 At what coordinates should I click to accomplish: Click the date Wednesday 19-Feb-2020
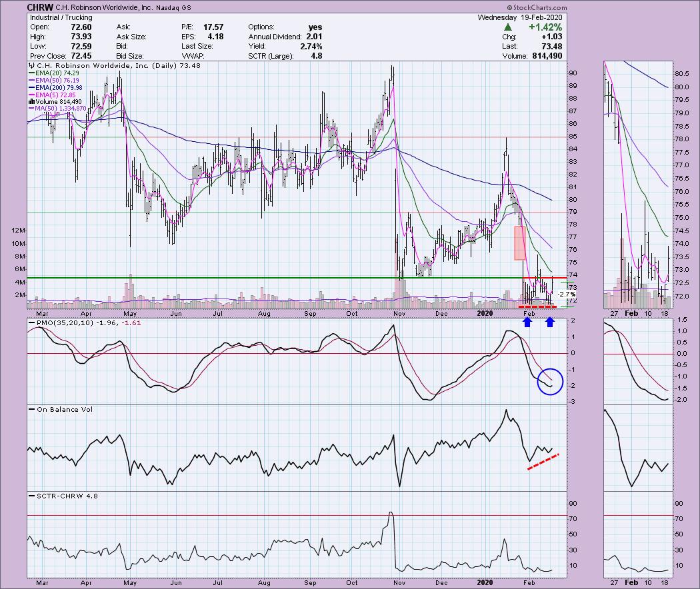coord(520,17)
